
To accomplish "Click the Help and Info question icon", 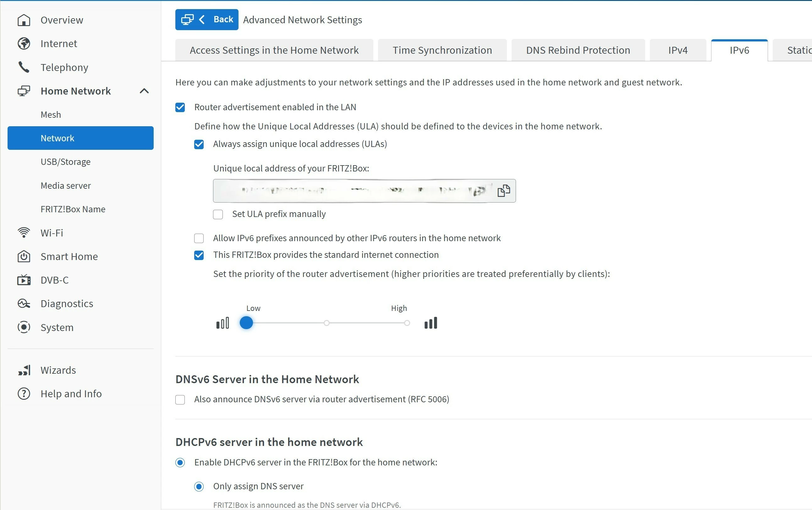I will (24, 394).
